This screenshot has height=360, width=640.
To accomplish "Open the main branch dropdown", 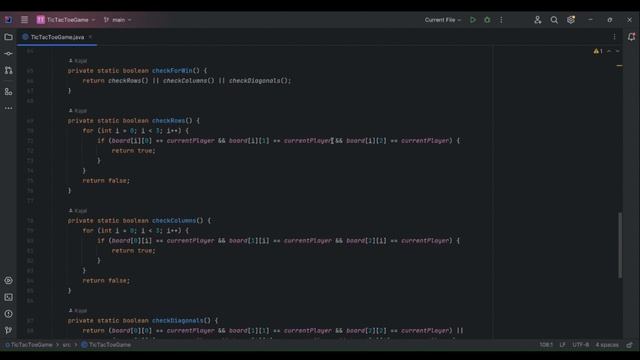I will coord(118,20).
